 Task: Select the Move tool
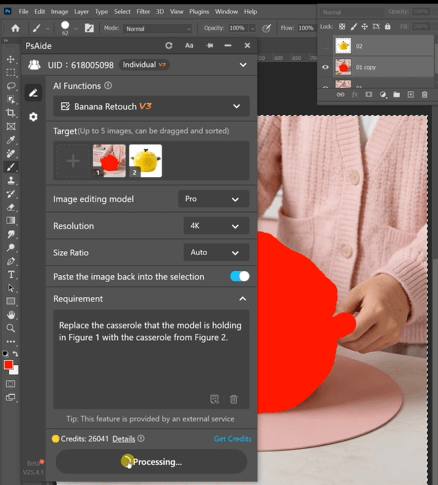[11, 59]
